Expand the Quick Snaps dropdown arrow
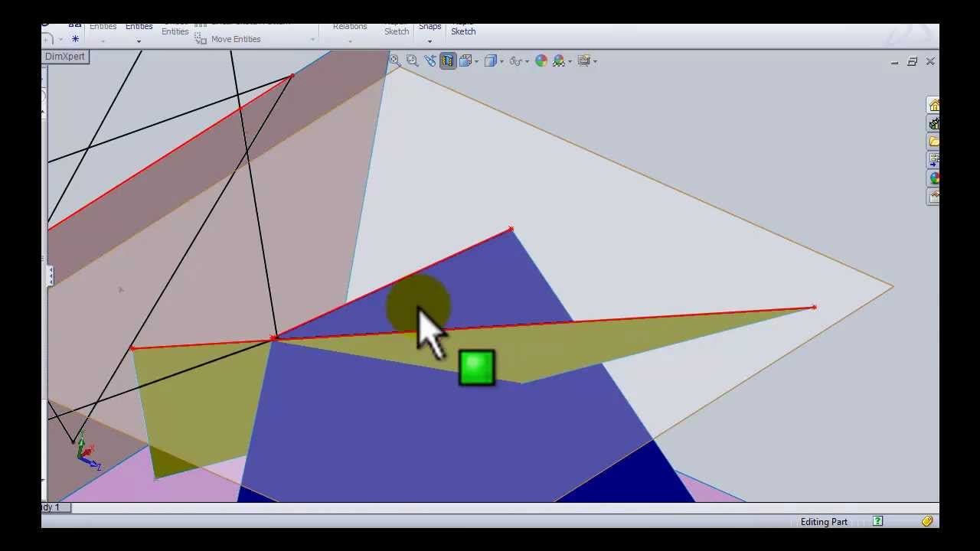The height and width of the screenshot is (551, 980). 430,41
